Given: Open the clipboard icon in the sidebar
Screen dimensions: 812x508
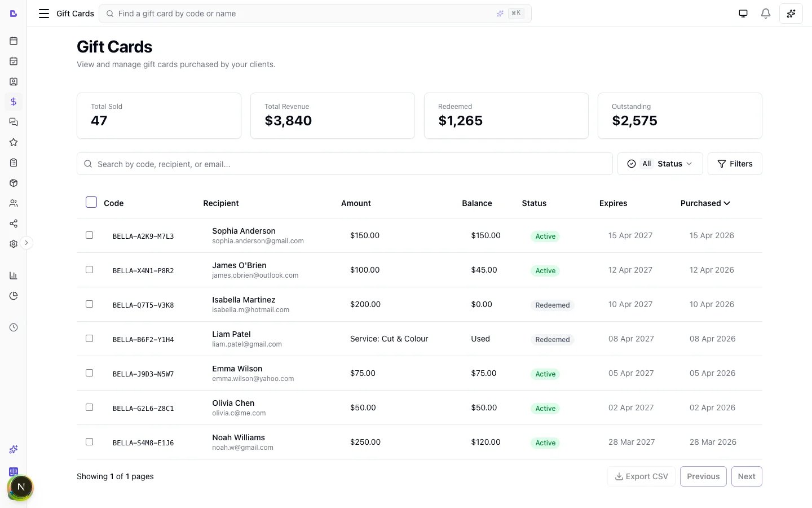Looking at the screenshot, I should point(14,163).
